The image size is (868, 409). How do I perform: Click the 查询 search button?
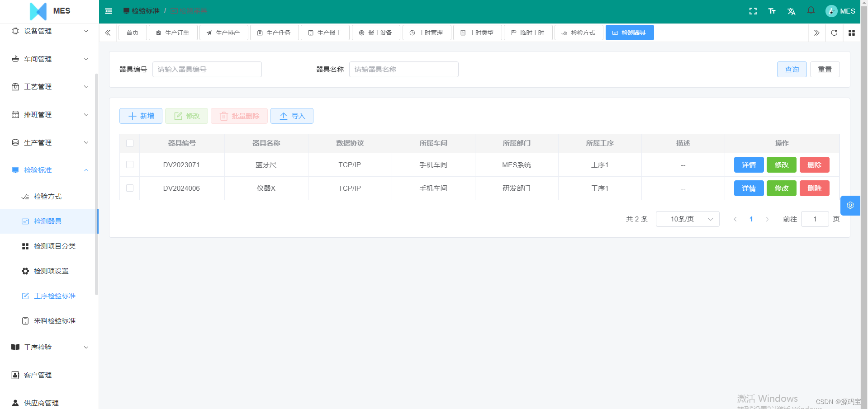coord(792,69)
